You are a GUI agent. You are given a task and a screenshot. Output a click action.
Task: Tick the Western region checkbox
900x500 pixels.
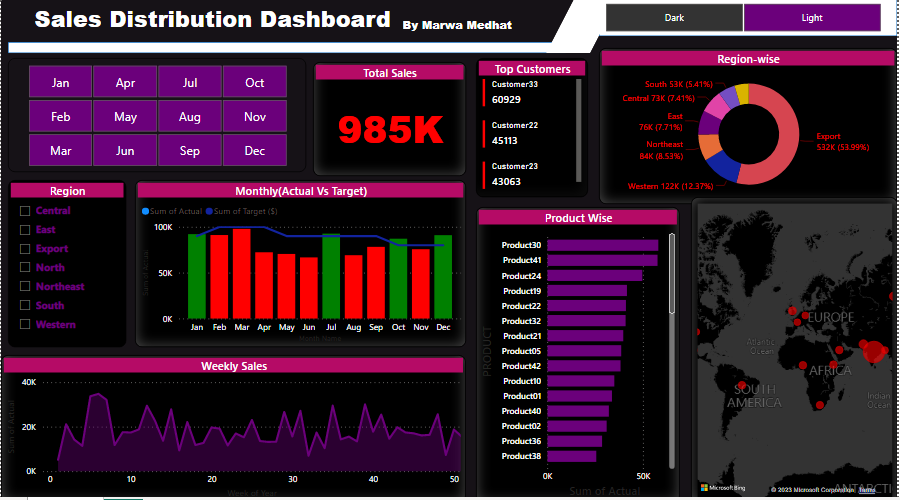[x=25, y=325]
